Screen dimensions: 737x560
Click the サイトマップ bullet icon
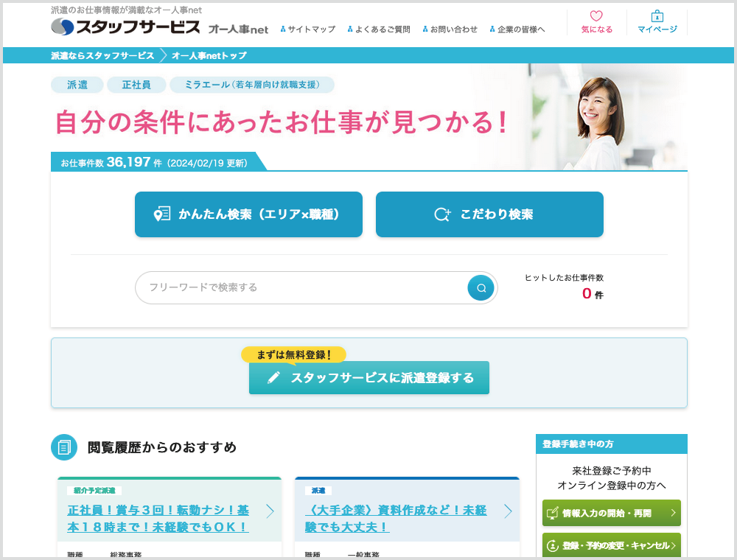pyautogui.click(x=283, y=29)
